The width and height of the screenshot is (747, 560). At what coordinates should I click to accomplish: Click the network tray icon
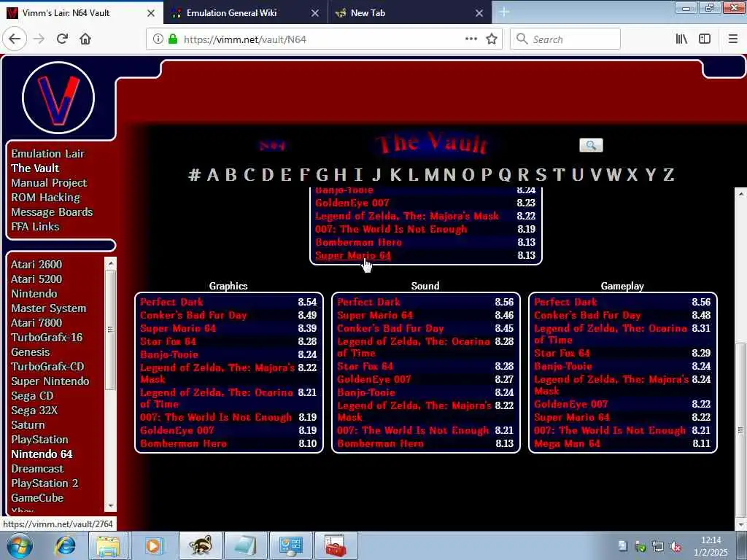(x=658, y=547)
